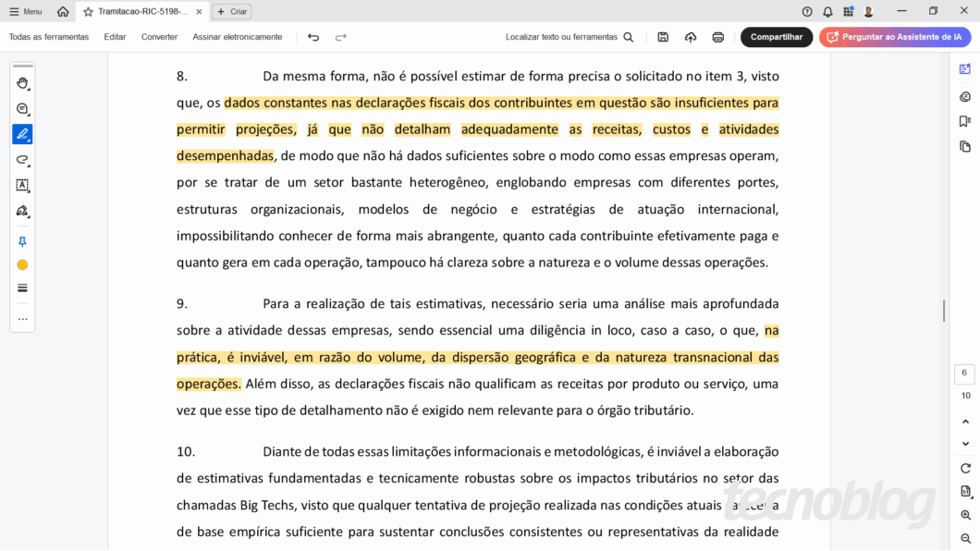Select the text box tool
The height and width of the screenshot is (551, 980).
pyautogui.click(x=22, y=185)
